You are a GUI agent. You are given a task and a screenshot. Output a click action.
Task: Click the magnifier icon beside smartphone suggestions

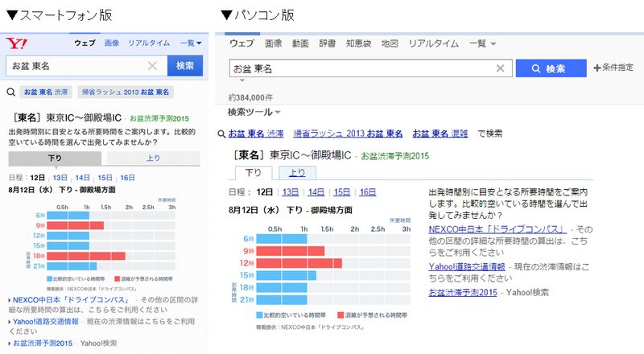11,92
